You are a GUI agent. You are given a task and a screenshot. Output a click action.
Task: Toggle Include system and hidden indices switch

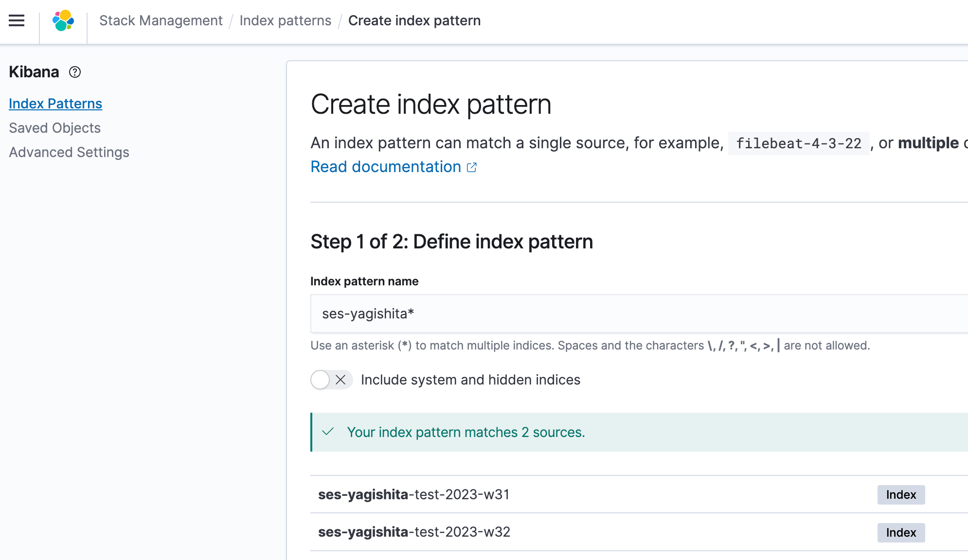pos(331,380)
